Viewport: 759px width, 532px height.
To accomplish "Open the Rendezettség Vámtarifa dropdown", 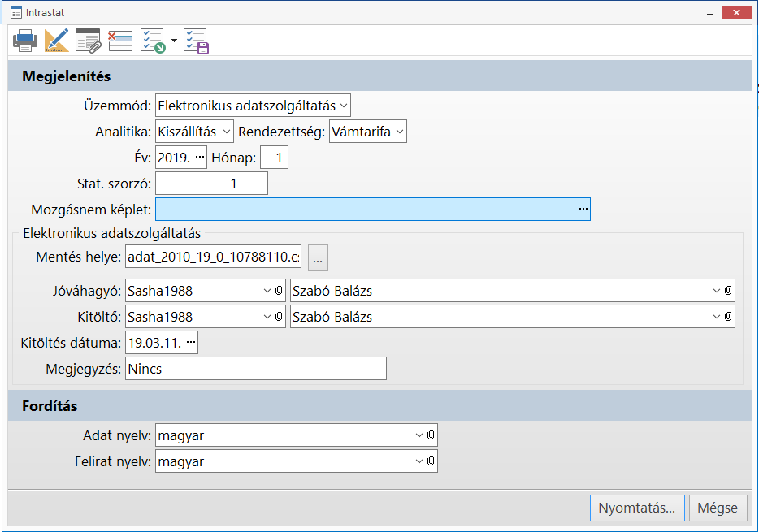I will click(398, 132).
